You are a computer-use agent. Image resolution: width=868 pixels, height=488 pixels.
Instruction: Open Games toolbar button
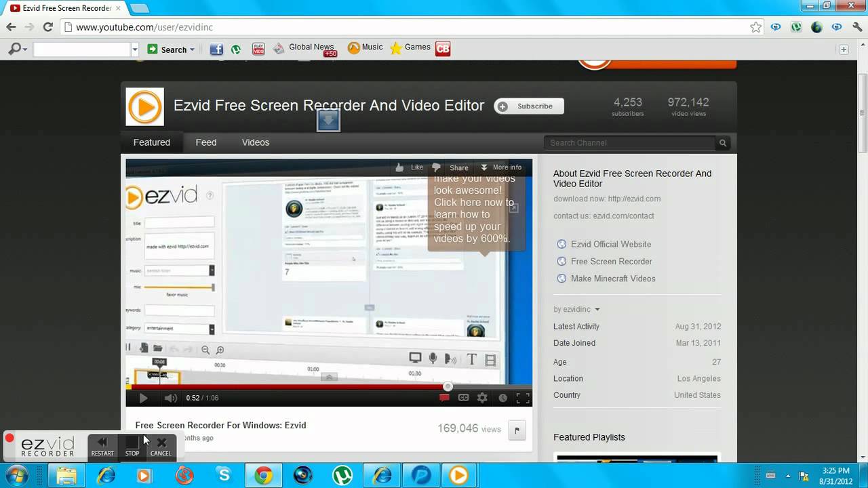[x=410, y=47]
